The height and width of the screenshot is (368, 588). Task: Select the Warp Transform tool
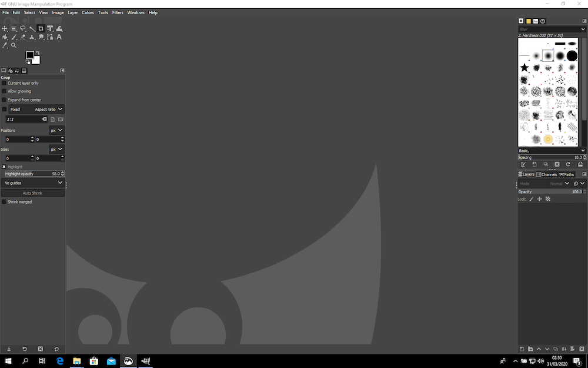(59, 28)
